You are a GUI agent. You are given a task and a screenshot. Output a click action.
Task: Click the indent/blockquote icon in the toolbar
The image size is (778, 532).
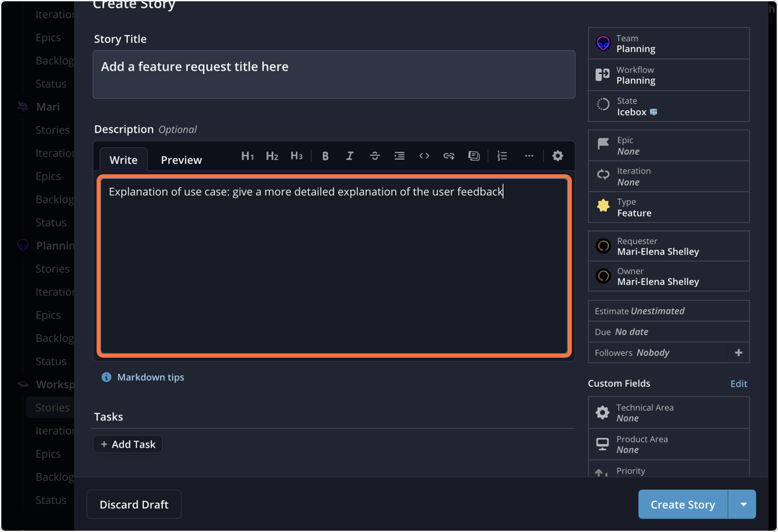coord(399,156)
